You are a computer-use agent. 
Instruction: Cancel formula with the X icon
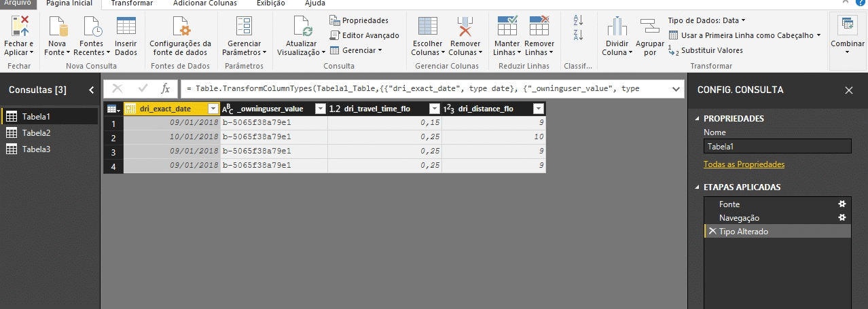[117, 89]
